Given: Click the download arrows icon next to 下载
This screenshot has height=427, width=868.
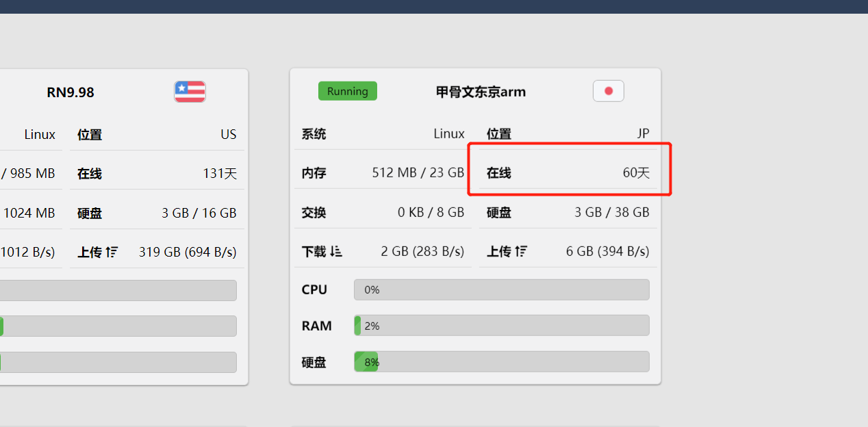Looking at the screenshot, I should point(335,251).
